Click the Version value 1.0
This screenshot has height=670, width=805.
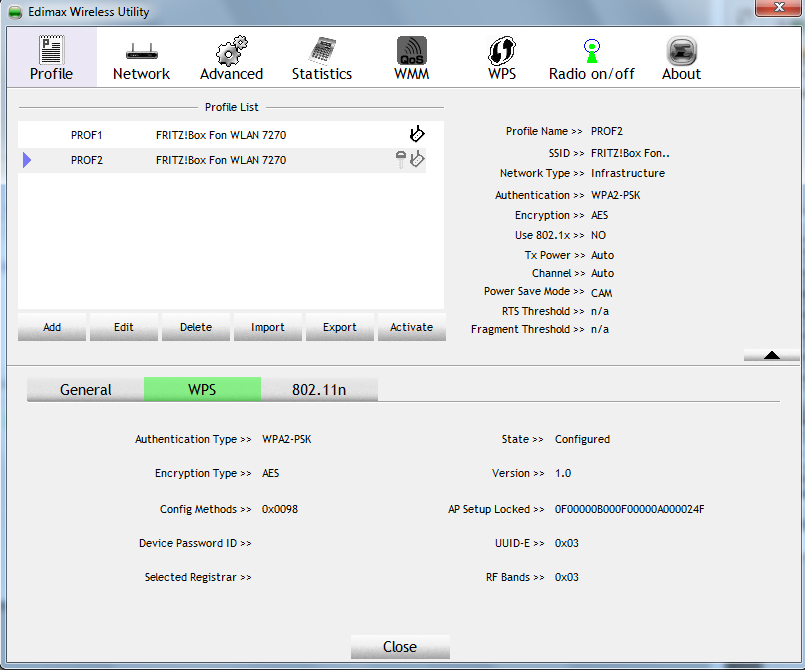click(563, 473)
